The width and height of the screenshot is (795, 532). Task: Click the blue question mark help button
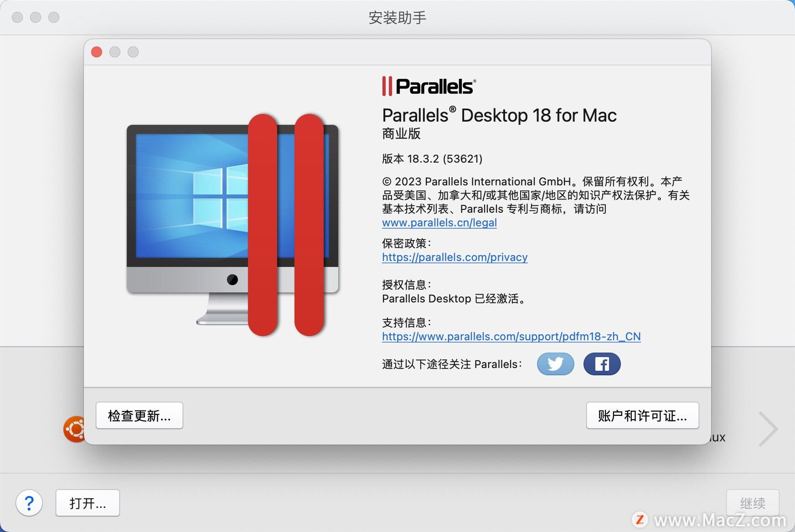click(x=29, y=503)
